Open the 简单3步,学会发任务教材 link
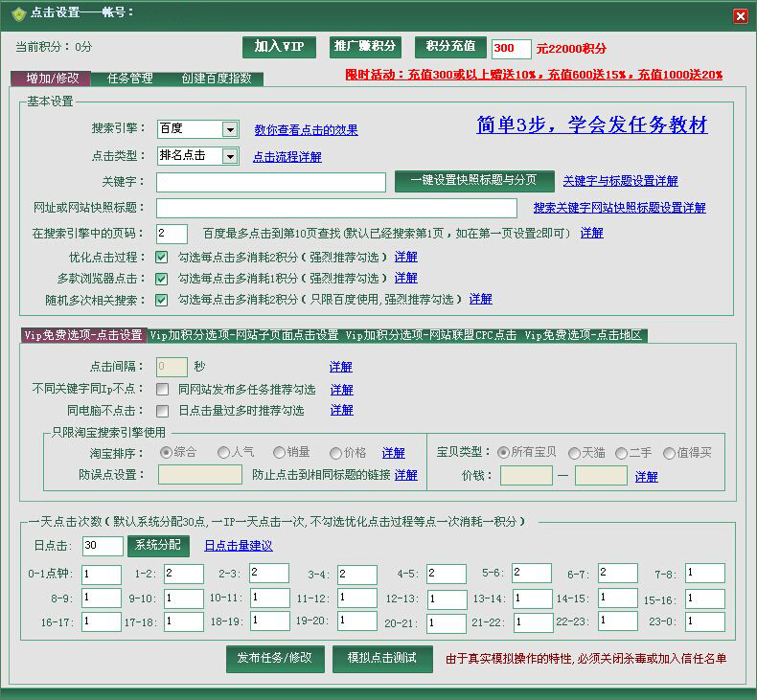The width and height of the screenshot is (757, 700). click(591, 125)
